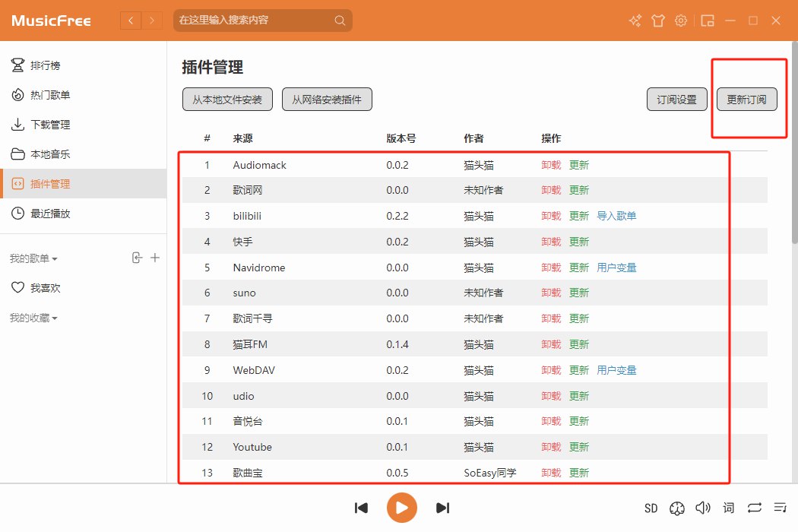Image resolution: width=798 pixels, height=532 pixels.
Task: Click the import playlist icon
Action: 137,258
